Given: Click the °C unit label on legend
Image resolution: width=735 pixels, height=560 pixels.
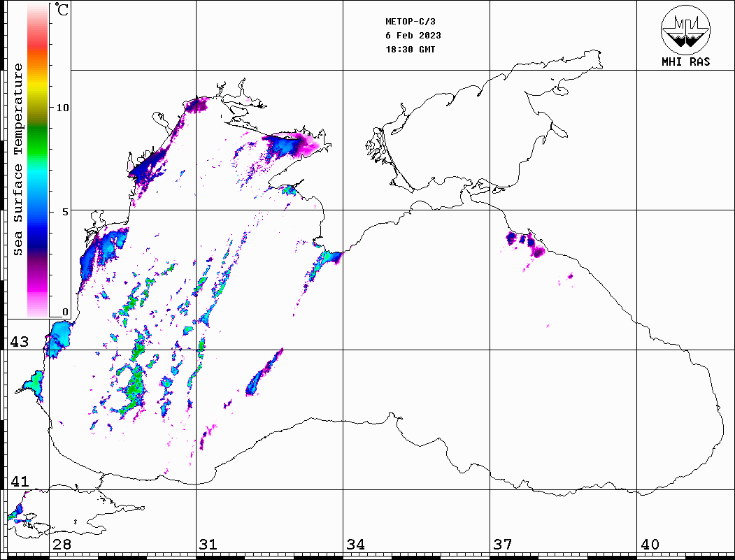Looking at the screenshot, I should coord(62,9).
